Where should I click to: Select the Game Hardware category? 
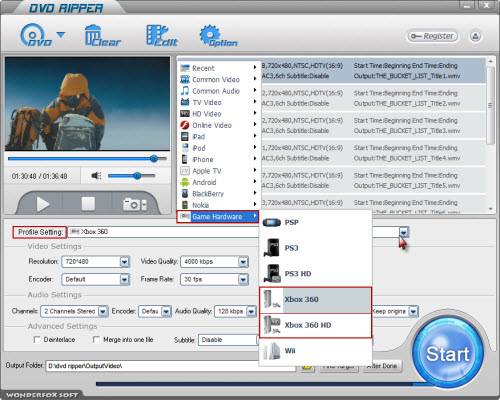pos(218,216)
